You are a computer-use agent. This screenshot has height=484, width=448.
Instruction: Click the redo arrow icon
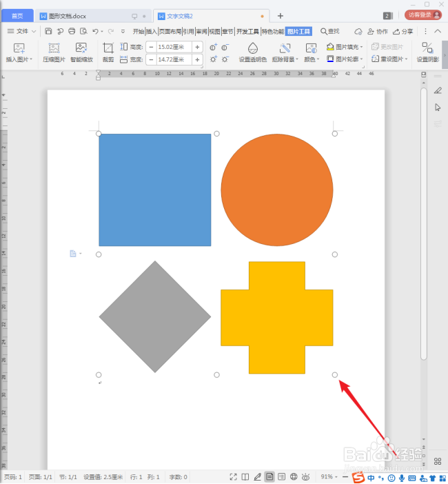[111, 31]
